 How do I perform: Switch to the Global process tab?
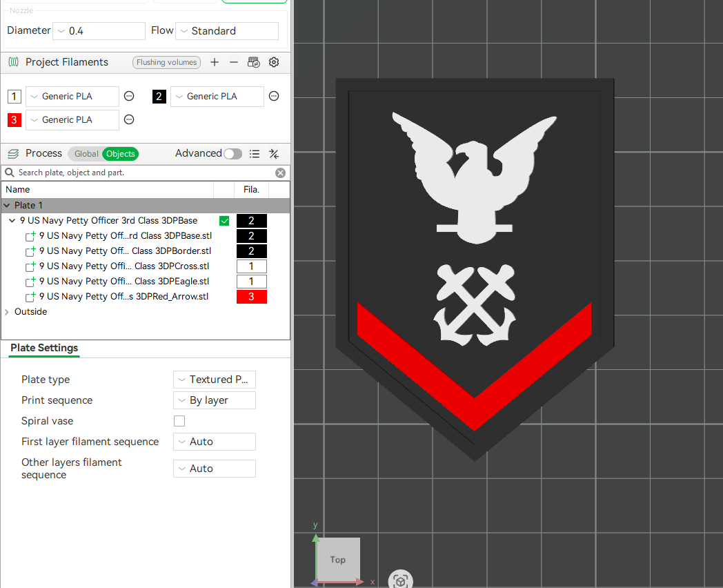pos(86,154)
